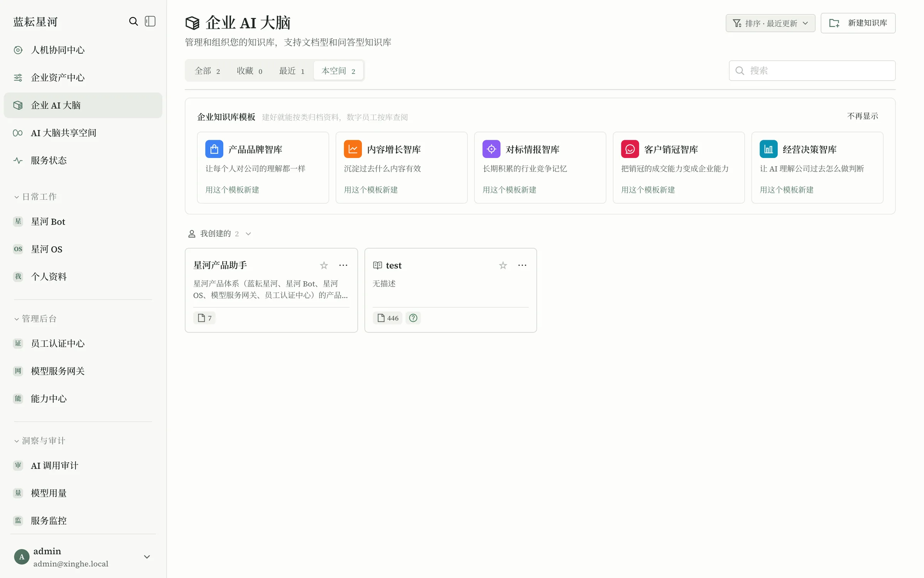Click the 网 badge icon for 模型服务网关
Screen dimensions: 924x578
coord(18,371)
